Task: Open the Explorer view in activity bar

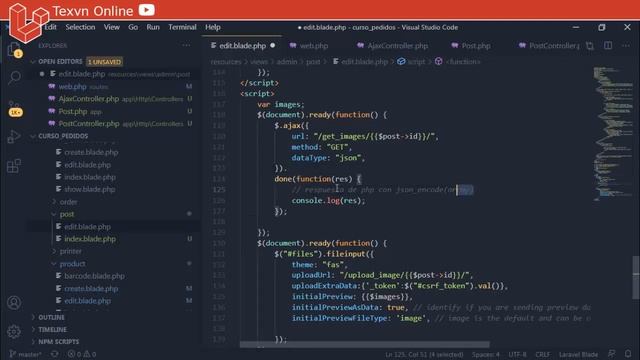Action: point(14,50)
